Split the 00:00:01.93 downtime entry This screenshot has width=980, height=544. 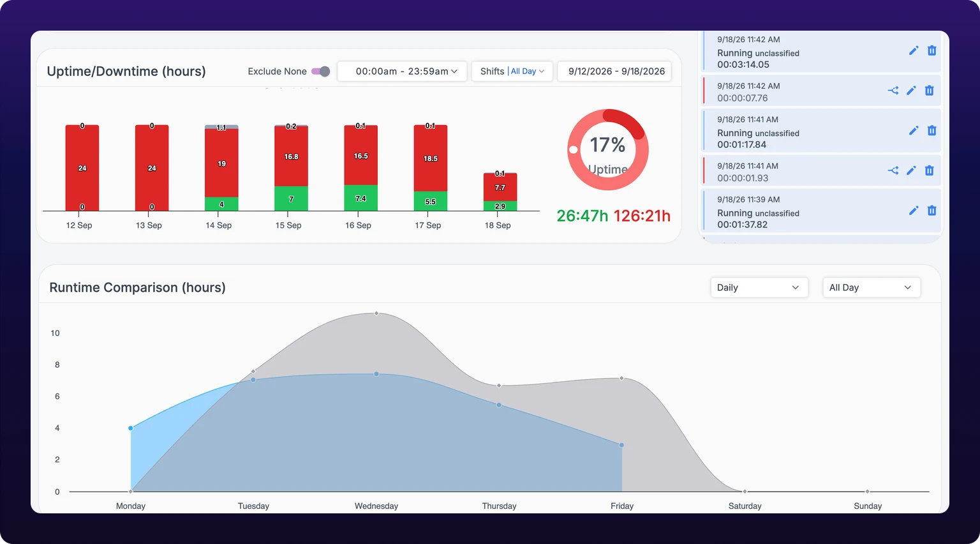pyautogui.click(x=893, y=170)
